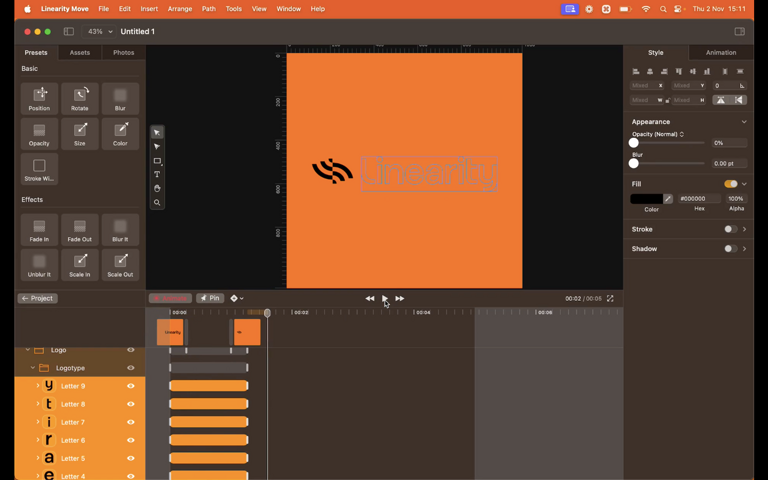The image size is (768, 480).
Task: Hide the Letter 8 layer
Action: tap(131, 404)
